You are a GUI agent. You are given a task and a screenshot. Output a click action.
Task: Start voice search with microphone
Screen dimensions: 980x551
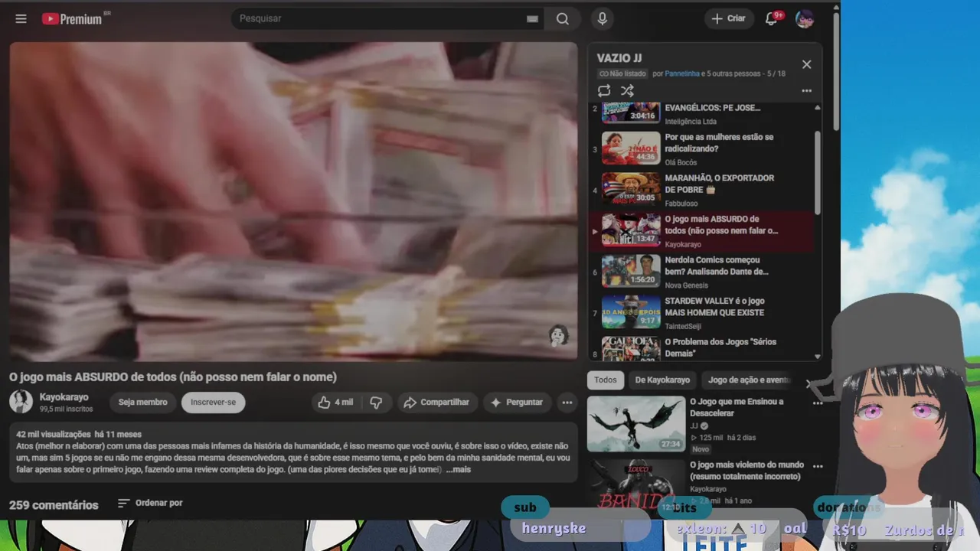point(603,19)
